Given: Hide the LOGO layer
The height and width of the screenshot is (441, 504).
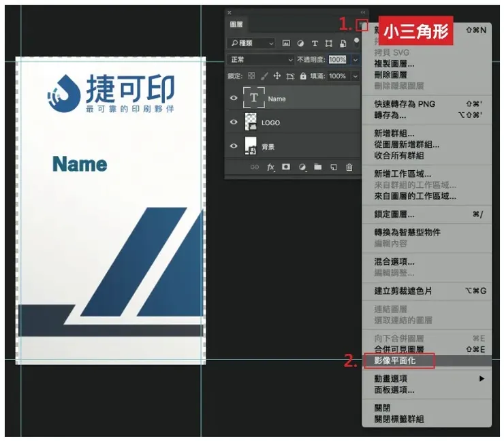Looking at the screenshot, I should [x=234, y=122].
